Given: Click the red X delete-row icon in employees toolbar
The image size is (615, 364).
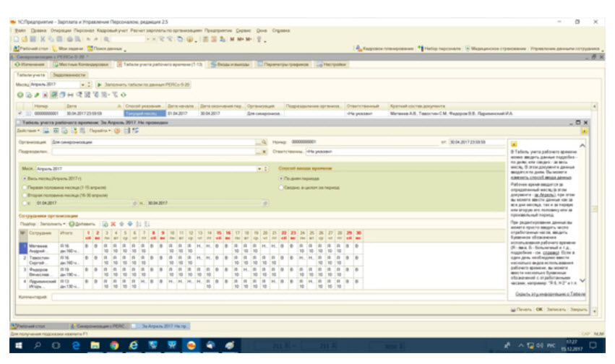Looking at the screenshot, I should (x=113, y=224).
